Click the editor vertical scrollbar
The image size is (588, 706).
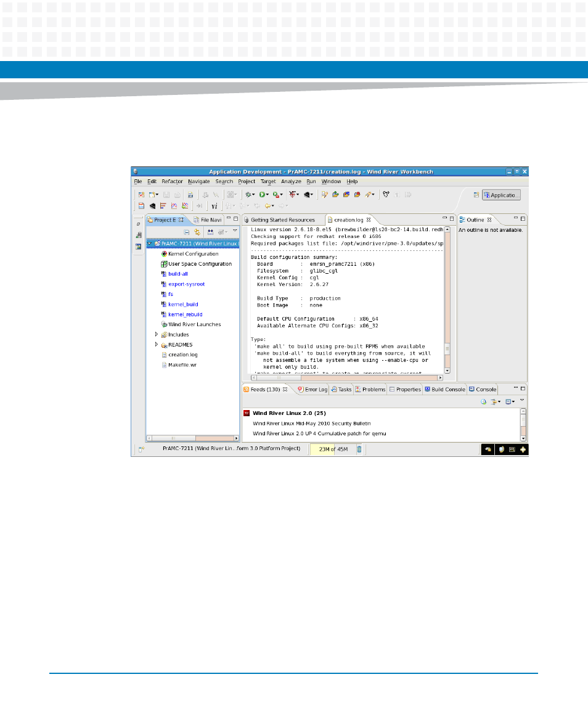pos(447,300)
